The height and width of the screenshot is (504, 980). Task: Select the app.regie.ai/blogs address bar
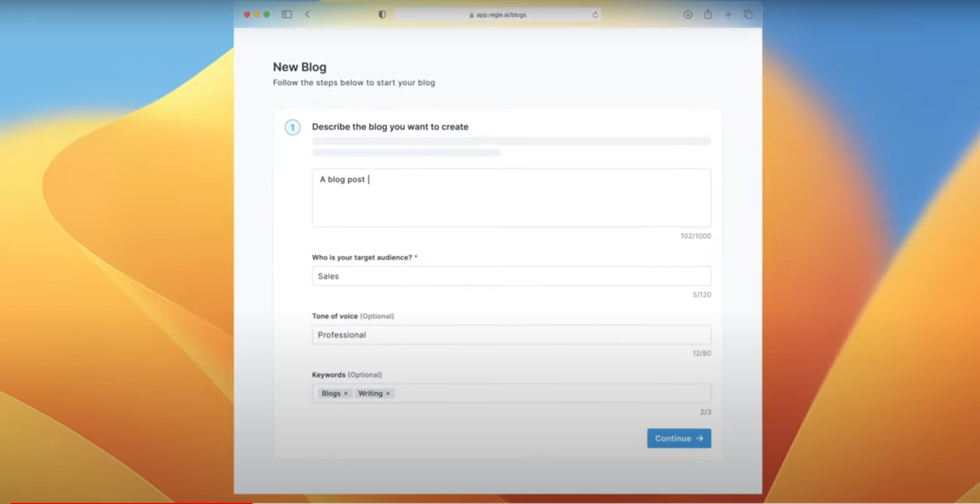click(x=498, y=15)
